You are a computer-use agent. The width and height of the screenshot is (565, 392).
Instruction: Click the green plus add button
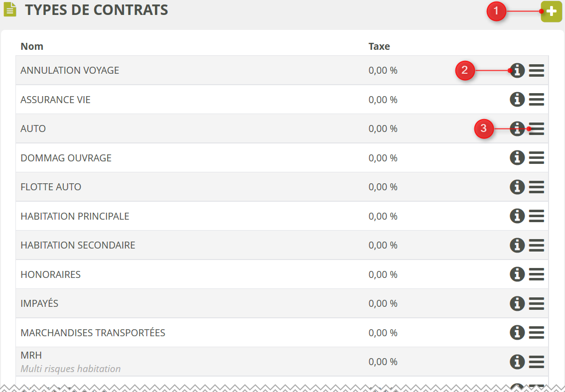pos(551,11)
